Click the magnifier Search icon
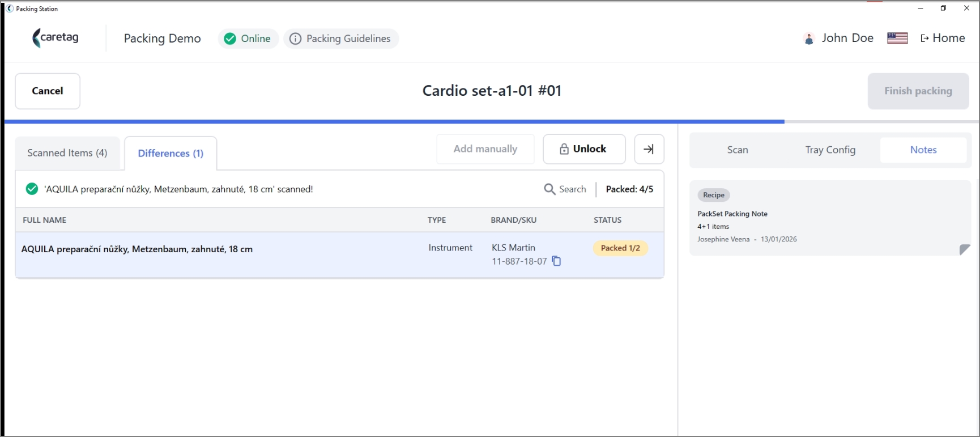Image resolution: width=980 pixels, height=437 pixels. [x=549, y=189]
